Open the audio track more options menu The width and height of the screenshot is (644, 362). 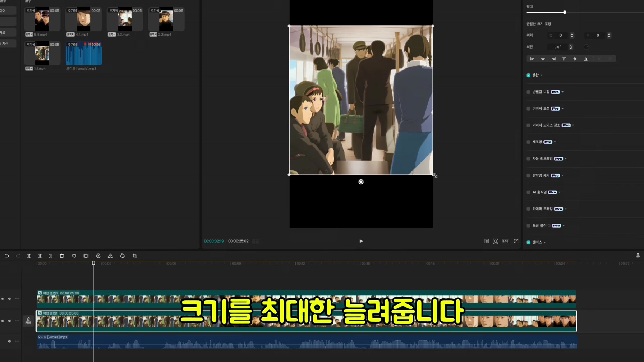[x=17, y=341]
